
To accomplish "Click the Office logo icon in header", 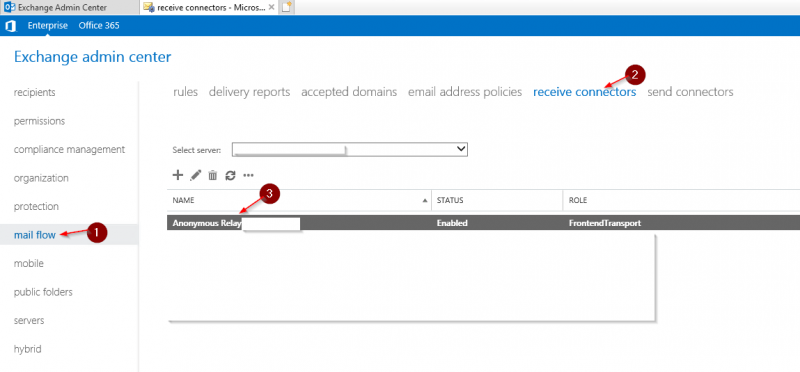I will click(11, 26).
